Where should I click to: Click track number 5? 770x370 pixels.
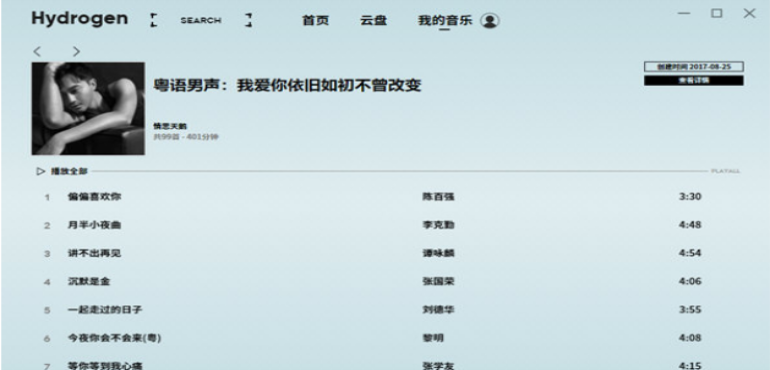[48, 311]
